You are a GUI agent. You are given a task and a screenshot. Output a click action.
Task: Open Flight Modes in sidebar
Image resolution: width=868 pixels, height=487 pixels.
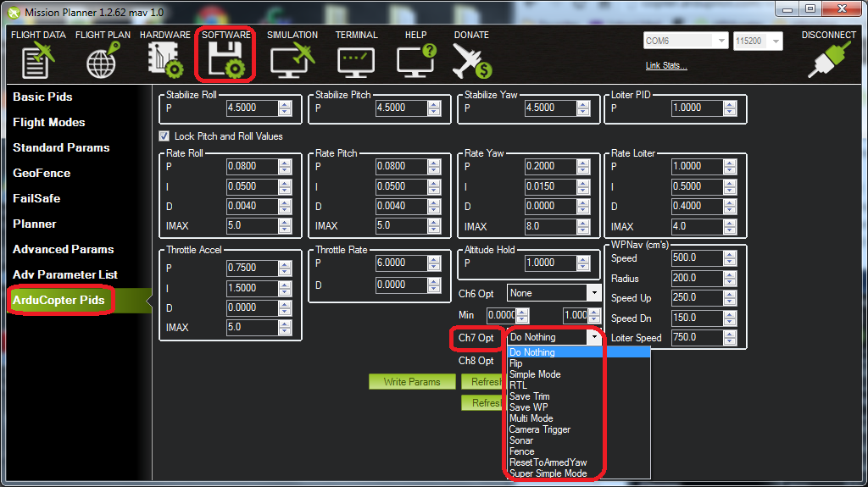[48, 122]
